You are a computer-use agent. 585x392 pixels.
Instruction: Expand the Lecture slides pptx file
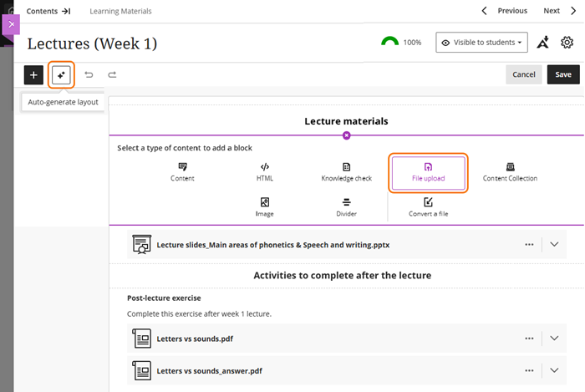pos(554,245)
